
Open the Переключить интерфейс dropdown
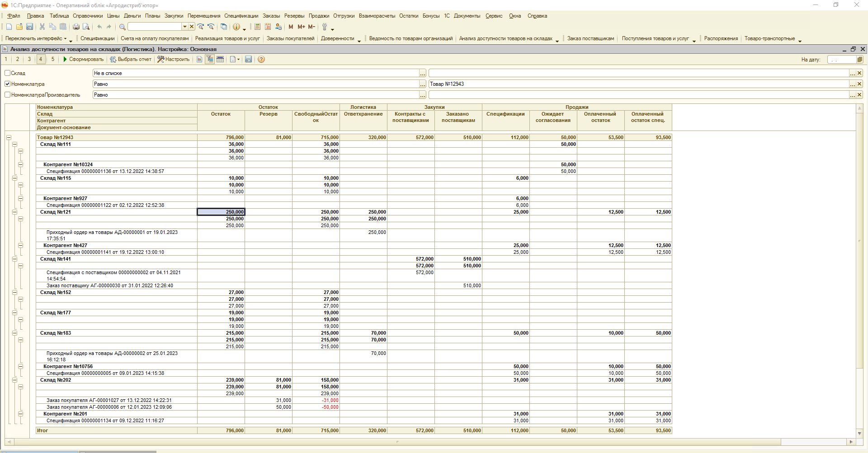(36, 39)
